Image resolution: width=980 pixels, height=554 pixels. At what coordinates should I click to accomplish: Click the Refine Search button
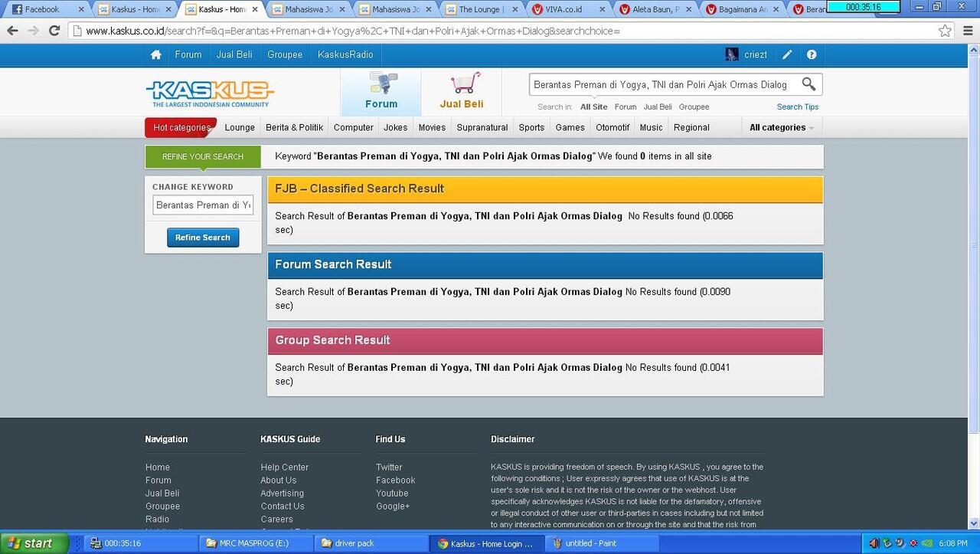[203, 238]
